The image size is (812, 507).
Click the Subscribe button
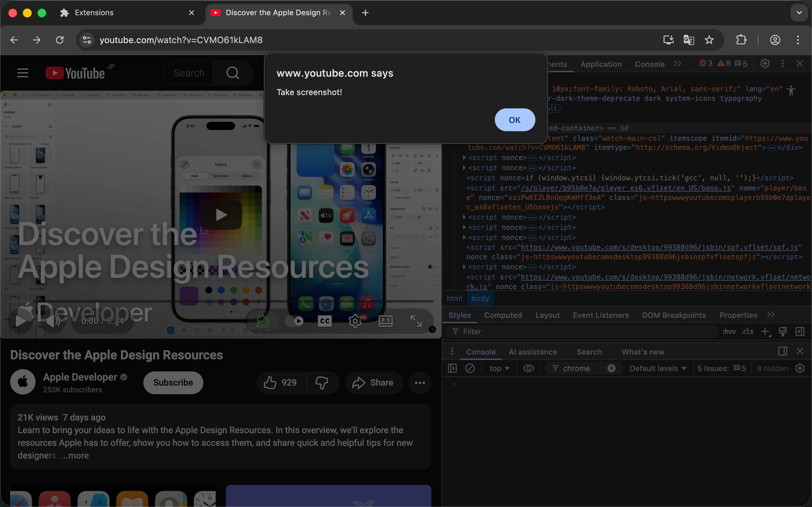[173, 382]
